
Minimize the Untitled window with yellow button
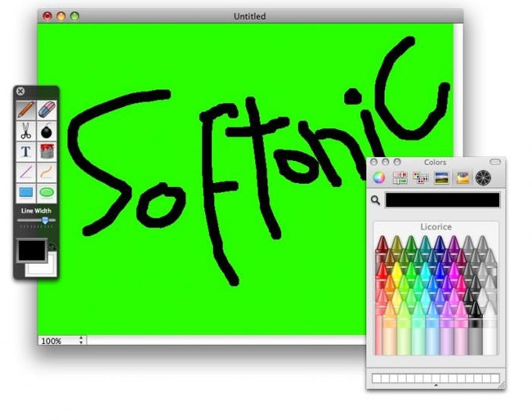point(61,16)
